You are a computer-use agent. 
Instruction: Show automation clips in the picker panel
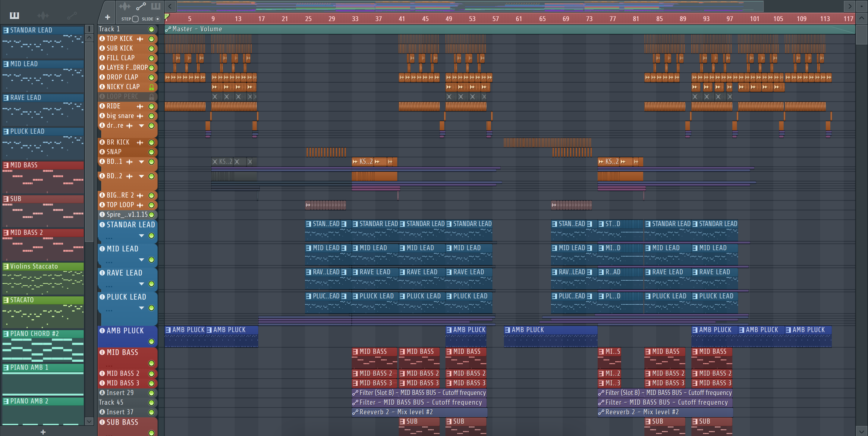(x=72, y=15)
